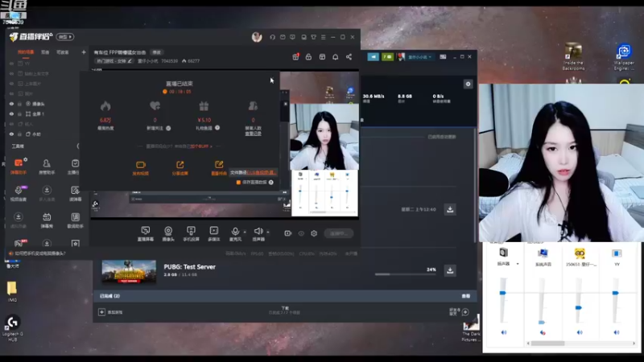Open Steam downloads settings gear icon
644x362 pixels.
(x=468, y=84)
